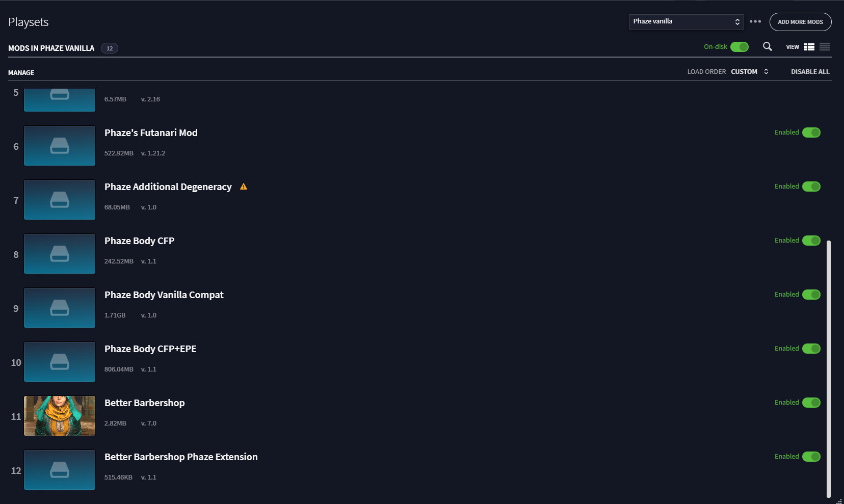Image resolution: width=844 pixels, height=504 pixels.
Task: Disable Phaze Body Vanilla Compat toggle
Action: point(811,295)
